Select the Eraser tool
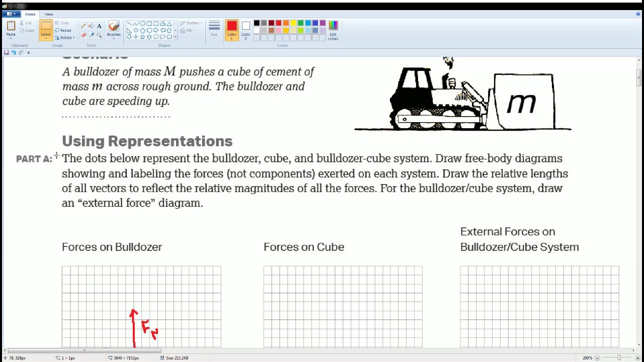Image resolution: width=644 pixels, height=362 pixels. click(x=84, y=35)
